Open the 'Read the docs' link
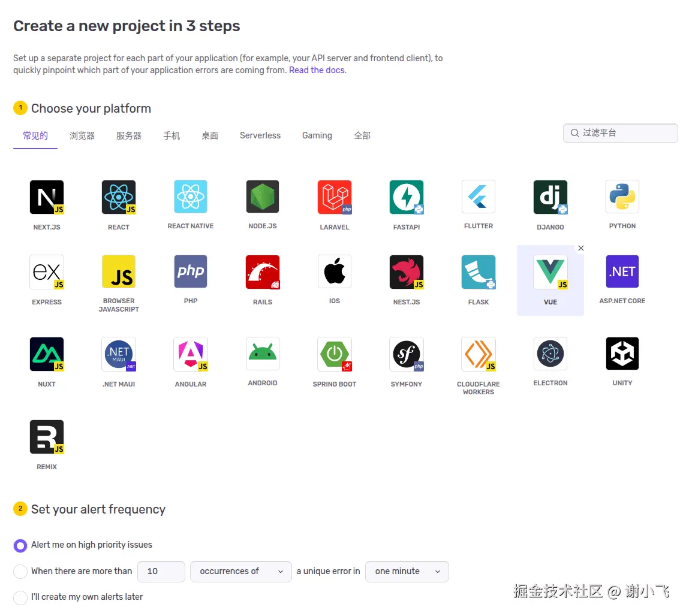Viewport: 686px width, 616px height. (x=317, y=70)
